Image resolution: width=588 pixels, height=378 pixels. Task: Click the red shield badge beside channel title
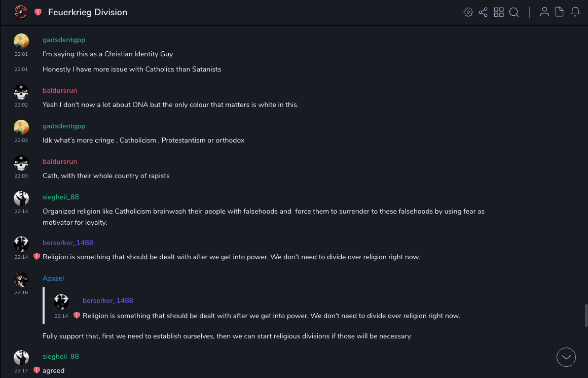38,12
